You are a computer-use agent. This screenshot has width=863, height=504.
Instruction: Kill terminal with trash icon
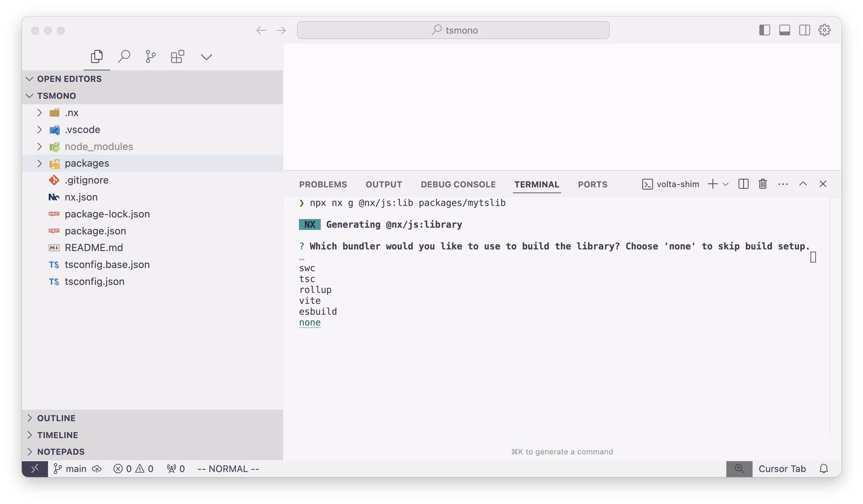point(763,184)
